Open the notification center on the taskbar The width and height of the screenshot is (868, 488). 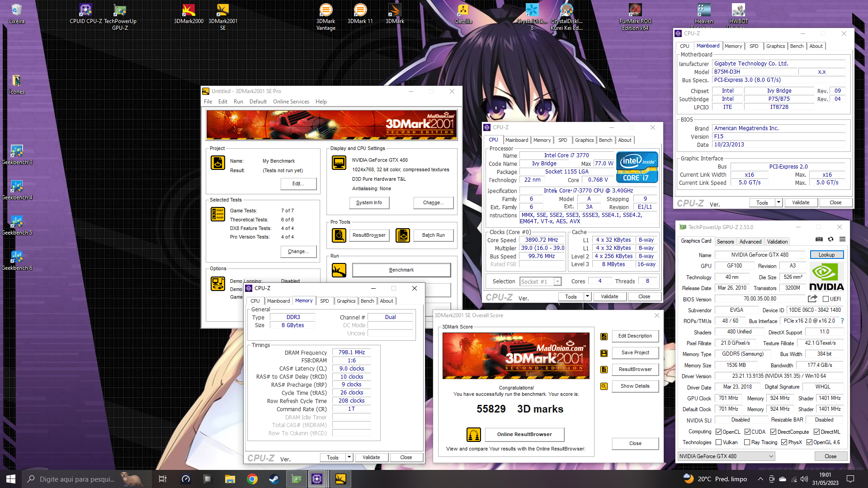click(850, 479)
